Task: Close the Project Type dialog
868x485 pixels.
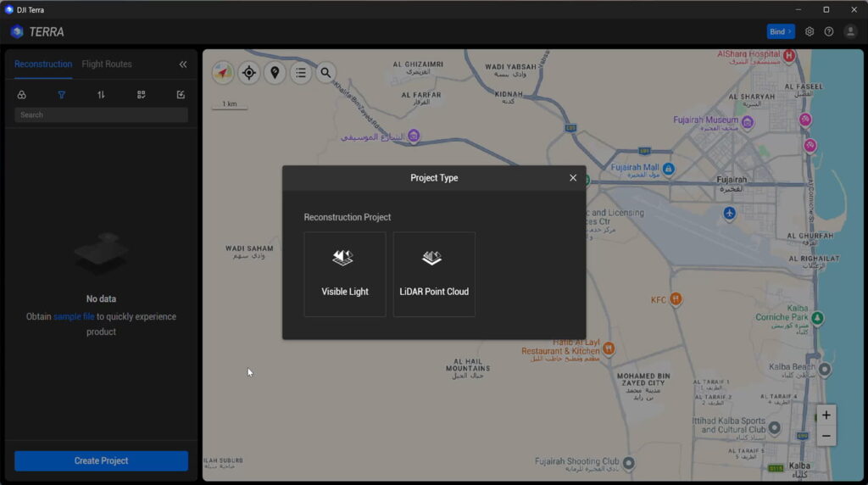Action: [x=573, y=178]
